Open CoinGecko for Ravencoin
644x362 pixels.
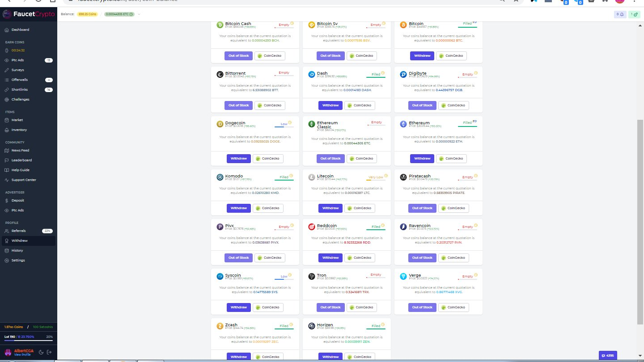coord(453,258)
